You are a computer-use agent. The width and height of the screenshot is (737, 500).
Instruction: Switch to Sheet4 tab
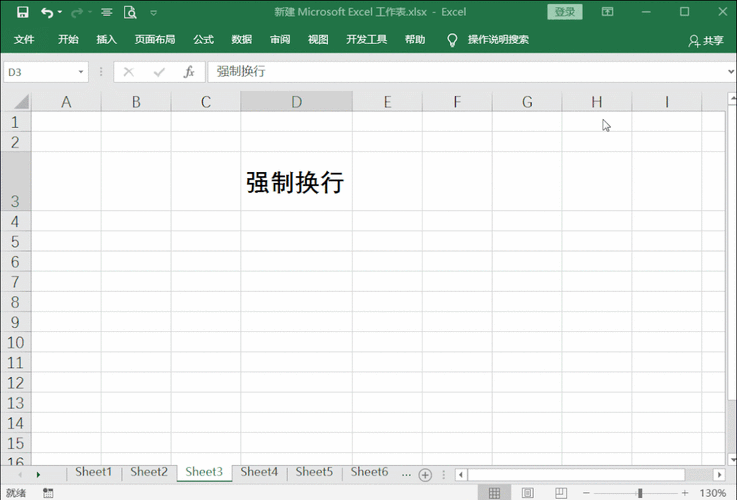coord(259,472)
